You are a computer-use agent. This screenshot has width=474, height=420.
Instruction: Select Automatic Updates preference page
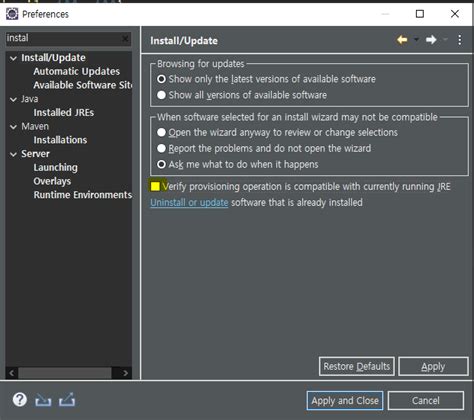pyautogui.click(x=77, y=71)
